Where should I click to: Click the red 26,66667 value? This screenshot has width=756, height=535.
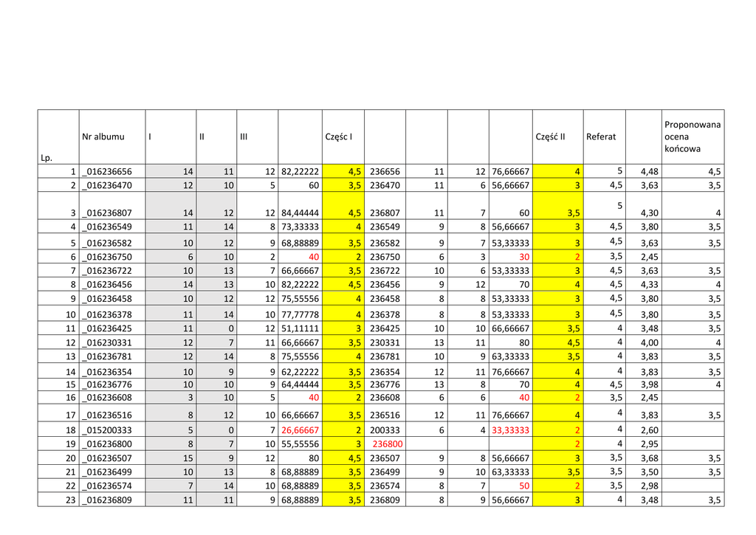(300, 430)
